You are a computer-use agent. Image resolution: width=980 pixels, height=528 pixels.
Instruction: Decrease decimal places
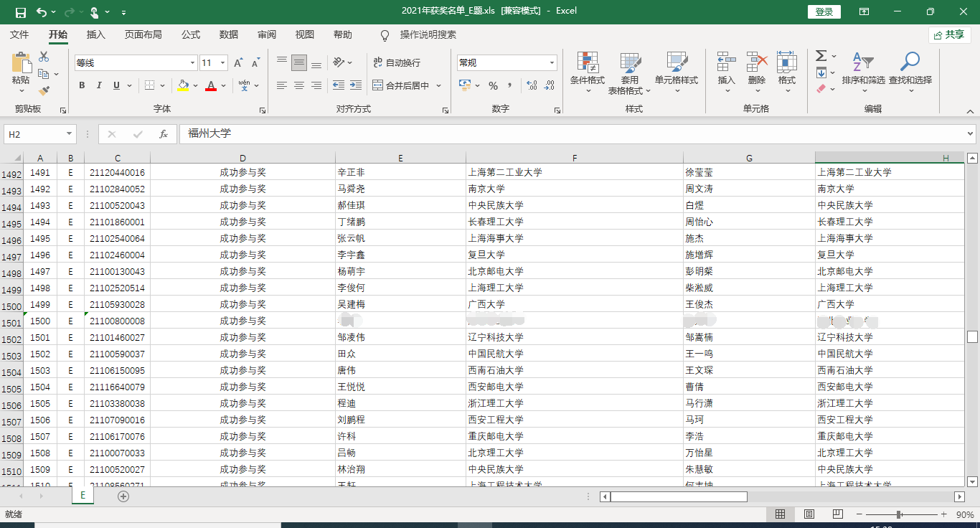550,85
